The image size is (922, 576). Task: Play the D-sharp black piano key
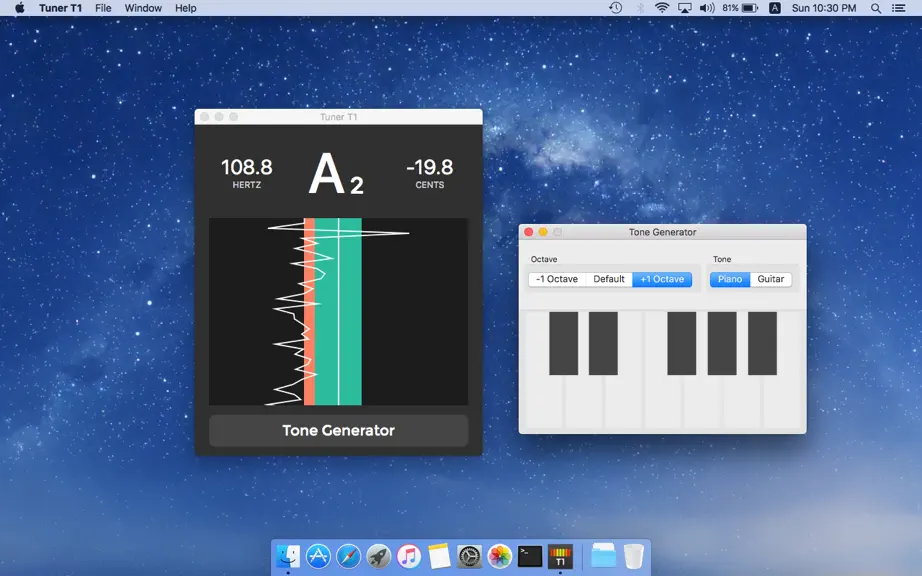603,343
